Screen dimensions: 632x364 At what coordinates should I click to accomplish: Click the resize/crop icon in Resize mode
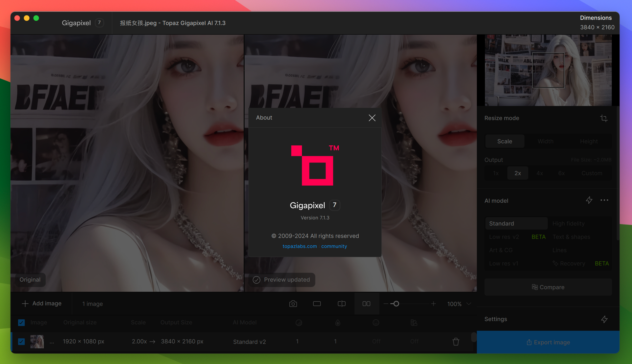tap(604, 118)
